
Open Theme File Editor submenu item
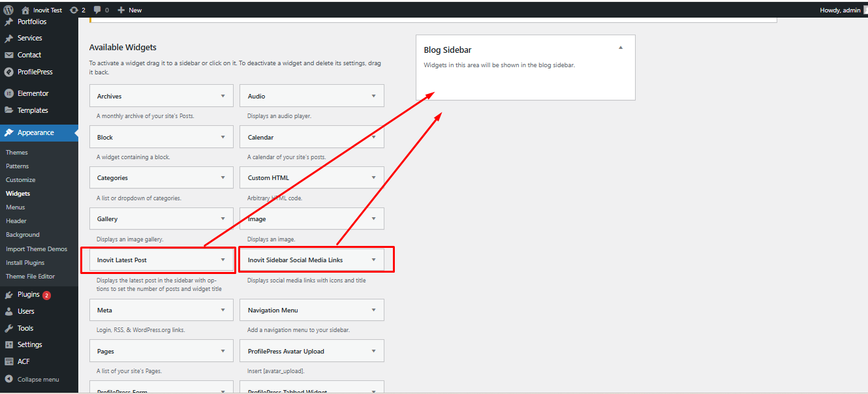click(31, 276)
